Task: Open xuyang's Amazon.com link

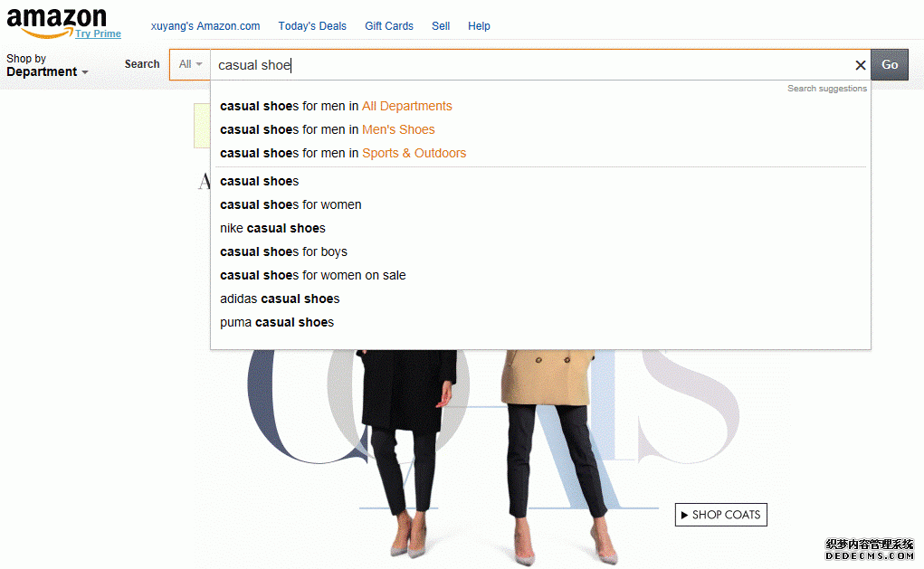Action: 205,26
